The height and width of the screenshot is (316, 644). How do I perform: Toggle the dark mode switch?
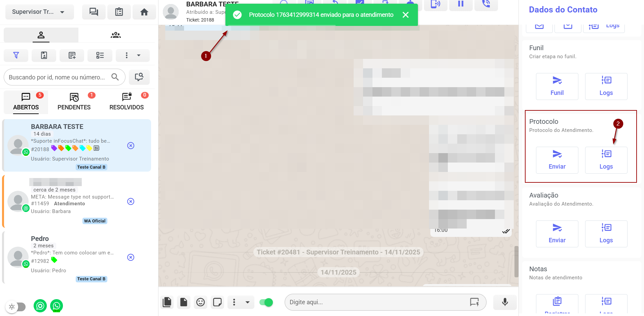tap(16, 307)
